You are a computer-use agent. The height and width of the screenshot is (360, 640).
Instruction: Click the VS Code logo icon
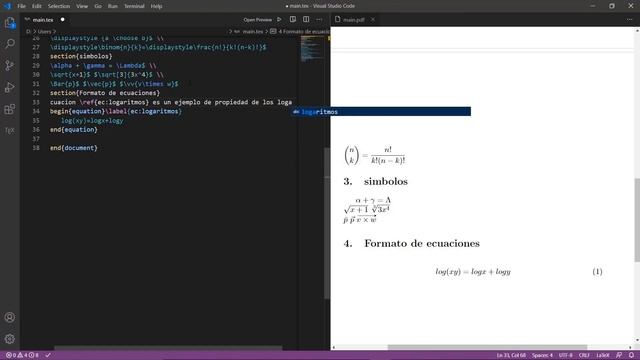(x=7, y=6)
